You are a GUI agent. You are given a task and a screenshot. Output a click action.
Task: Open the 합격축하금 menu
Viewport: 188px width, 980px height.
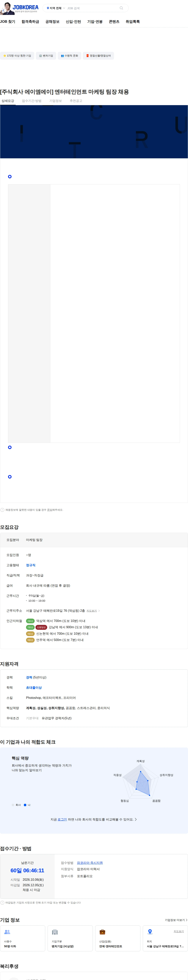tap(30, 22)
